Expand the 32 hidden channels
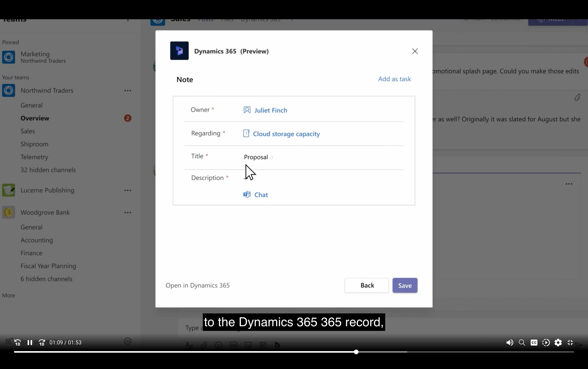This screenshot has height=369, width=588. [x=48, y=170]
